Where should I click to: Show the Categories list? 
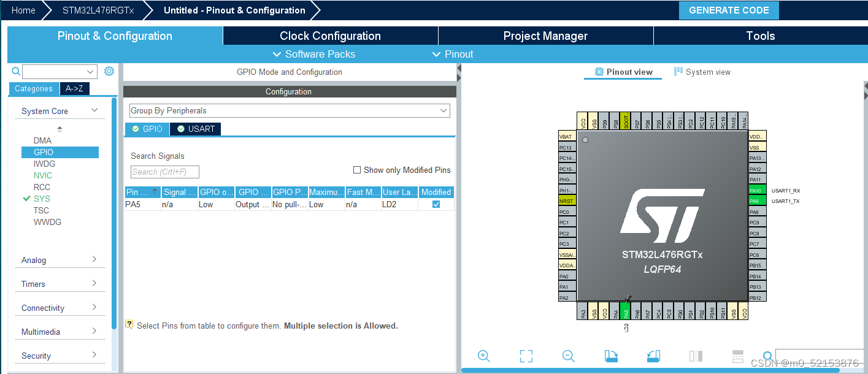click(34, 89)
